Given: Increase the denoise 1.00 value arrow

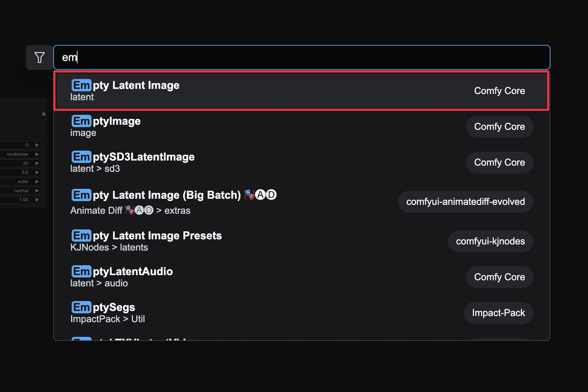Looking at the screenshot, I should (x=37, y=200).
